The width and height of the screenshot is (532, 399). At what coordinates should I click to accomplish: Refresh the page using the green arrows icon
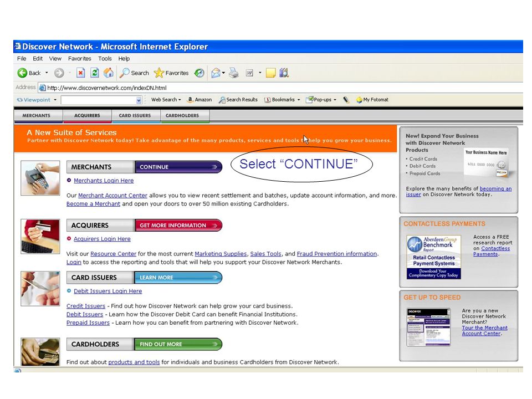pyautogui.click(x=95, y=73)
